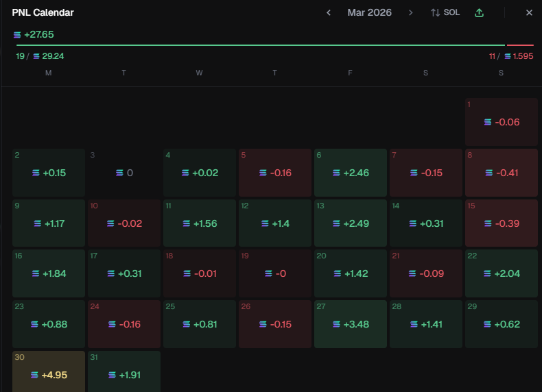Select day 8 cell with -0.41
542x392 pixels.
[502, 173]
